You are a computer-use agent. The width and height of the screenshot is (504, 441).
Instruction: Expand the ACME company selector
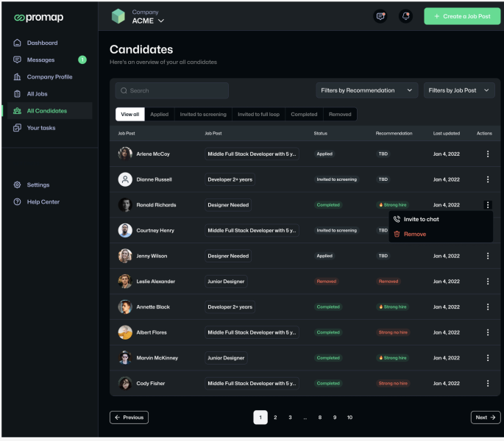pos(148,21)
